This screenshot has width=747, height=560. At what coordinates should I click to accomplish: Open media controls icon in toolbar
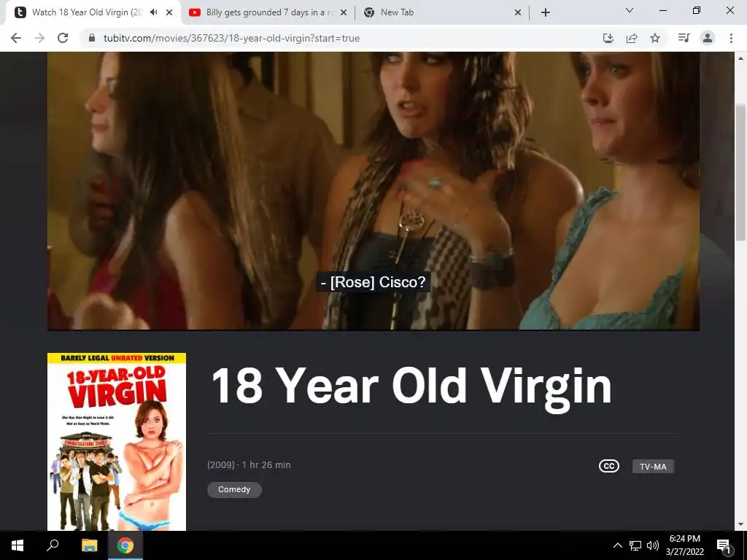tap(684, 38)
